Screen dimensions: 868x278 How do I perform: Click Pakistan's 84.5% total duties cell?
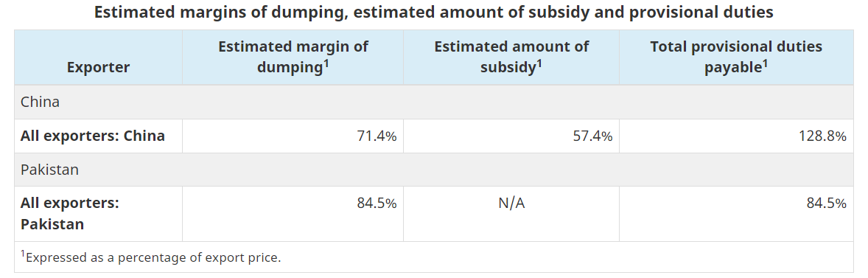pos(736,214)
